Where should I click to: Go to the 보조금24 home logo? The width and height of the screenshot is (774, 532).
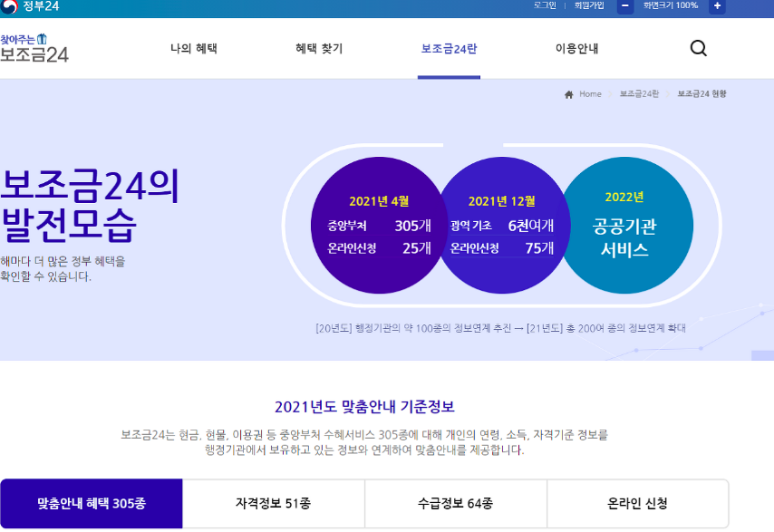coord(34,48)
